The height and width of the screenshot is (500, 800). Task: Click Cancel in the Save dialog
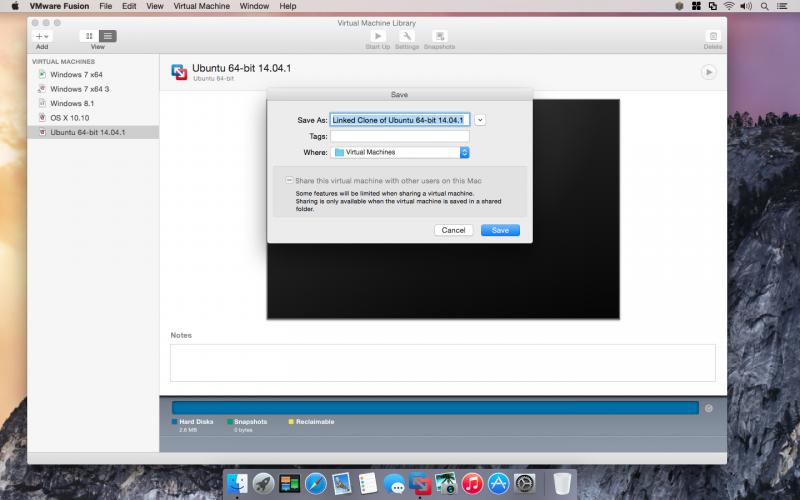[453, 230]
